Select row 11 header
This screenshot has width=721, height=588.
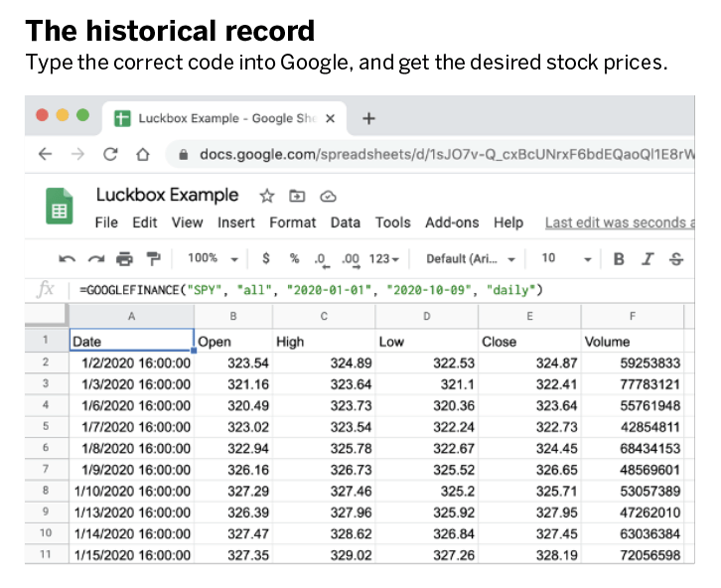click(46, 554)
